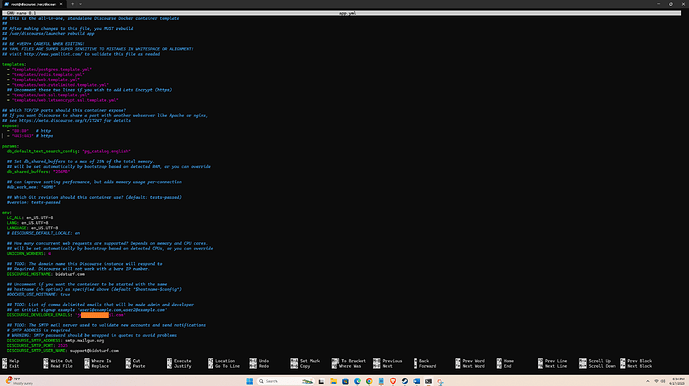Viewport: 689px width, 386px height.
Task: Select the root@discourse terminal tab
Action: (x=33, y=4)
